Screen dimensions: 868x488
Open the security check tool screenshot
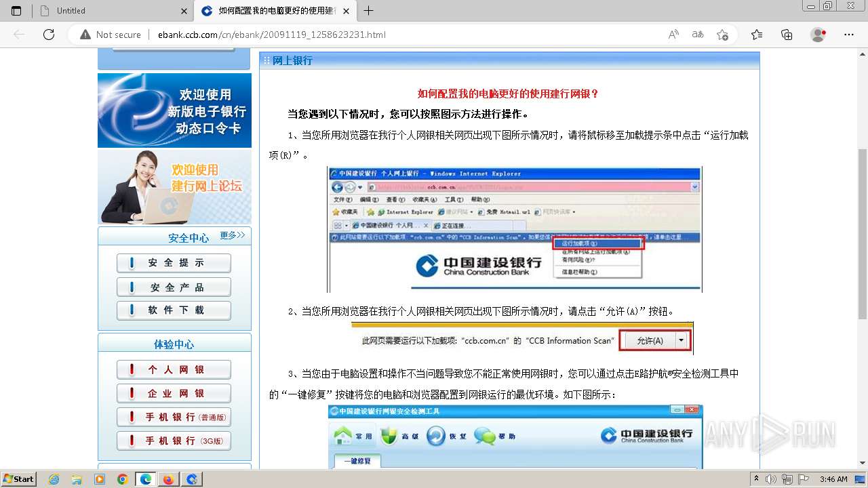[515, 436]
